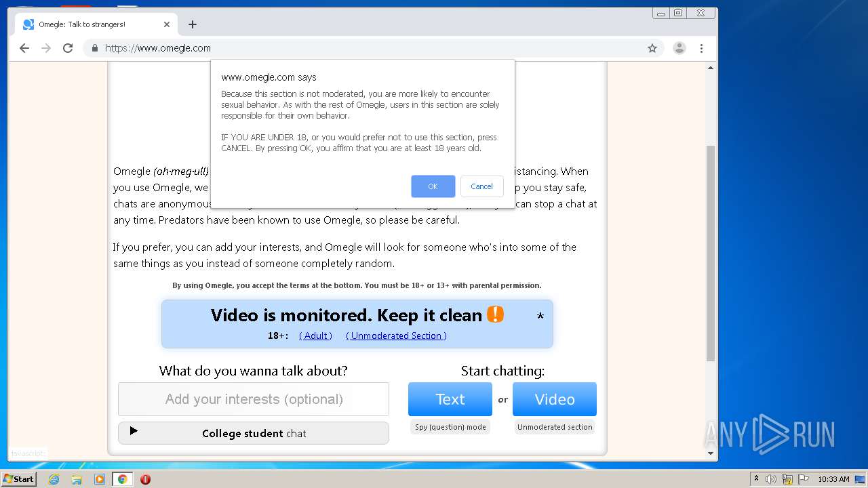Viewport: 868px width, 488px height.
Task: Launch Internet Explorer from the taskbar
Action: [54, 479]
